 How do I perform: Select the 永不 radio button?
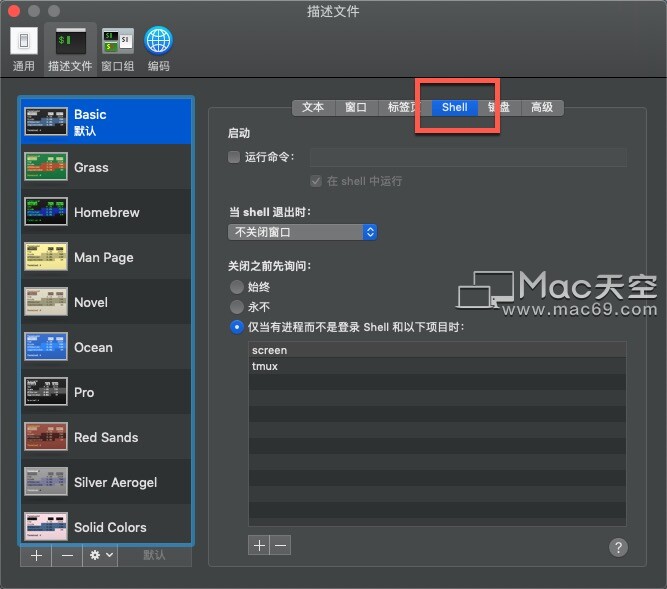[237, 307]
